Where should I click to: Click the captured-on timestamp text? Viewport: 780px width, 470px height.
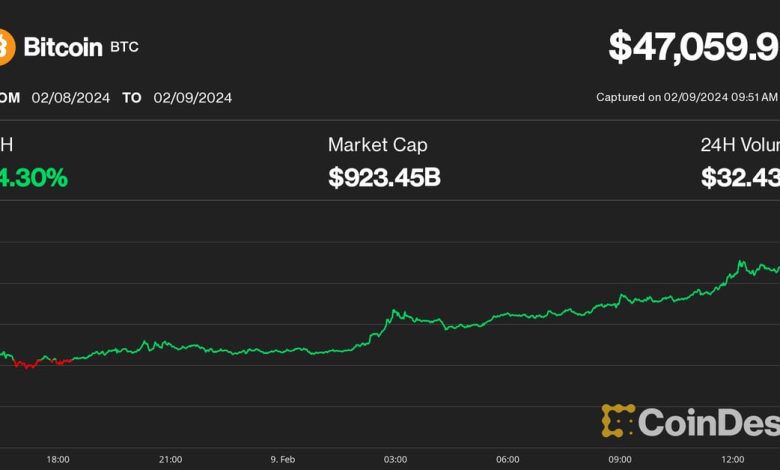[x=687, y=97]
